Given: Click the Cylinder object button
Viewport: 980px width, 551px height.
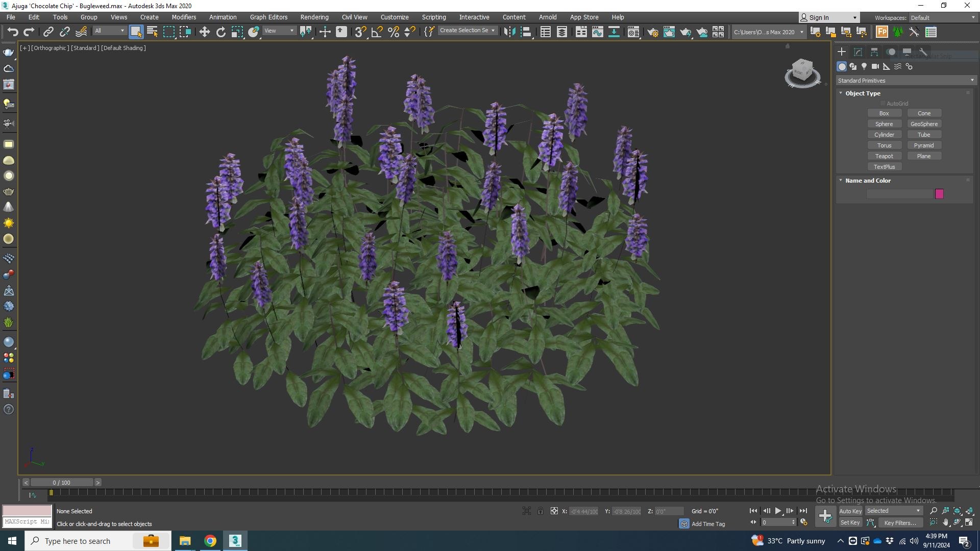Looking at the screenshot, I should [x=884, y=135].
